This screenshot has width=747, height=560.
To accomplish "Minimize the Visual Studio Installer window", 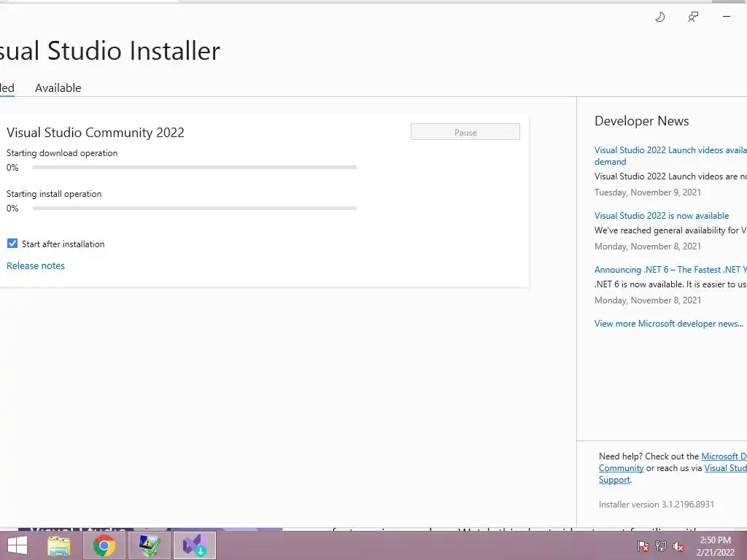I will [x=727, y=17].
